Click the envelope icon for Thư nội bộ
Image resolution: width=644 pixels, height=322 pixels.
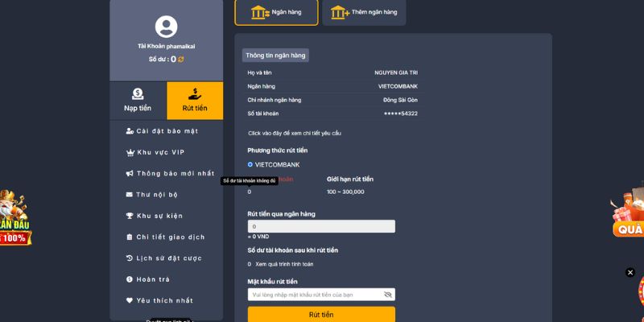(130, 195)
